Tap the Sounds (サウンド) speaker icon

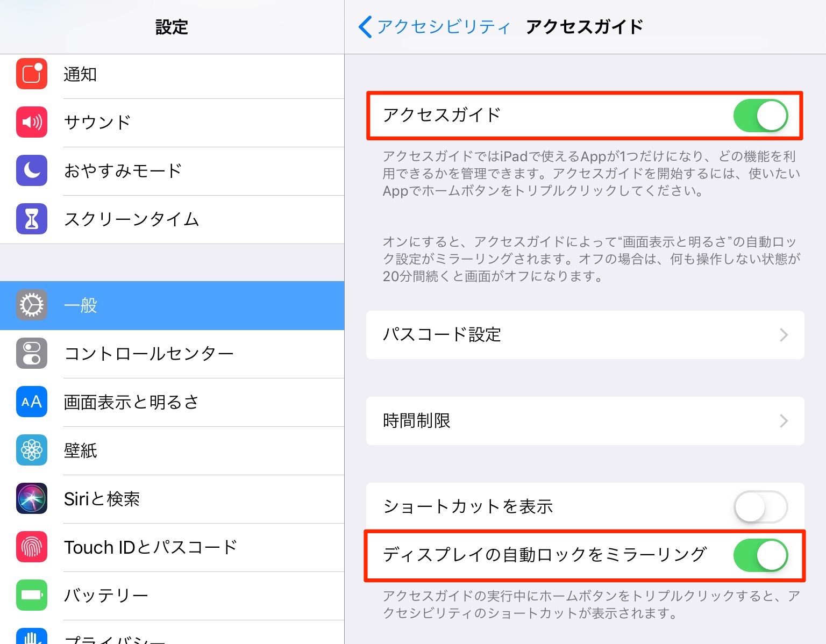coord(32,122)
